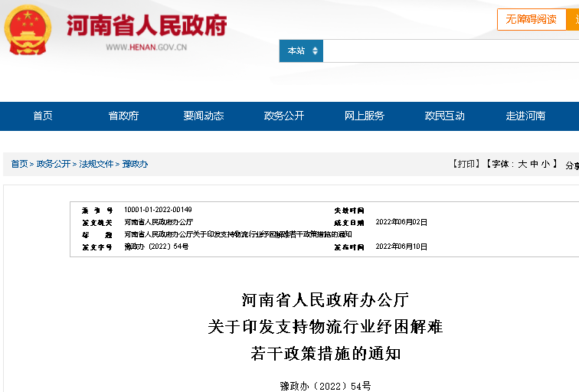Set font size to 中
Screen dimensions: 579x392
534,164
